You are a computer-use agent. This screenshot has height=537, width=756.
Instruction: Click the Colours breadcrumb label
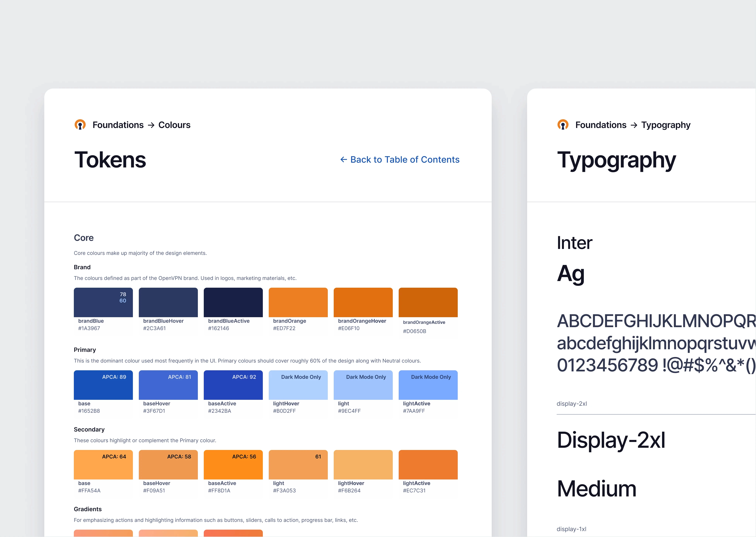174,125
